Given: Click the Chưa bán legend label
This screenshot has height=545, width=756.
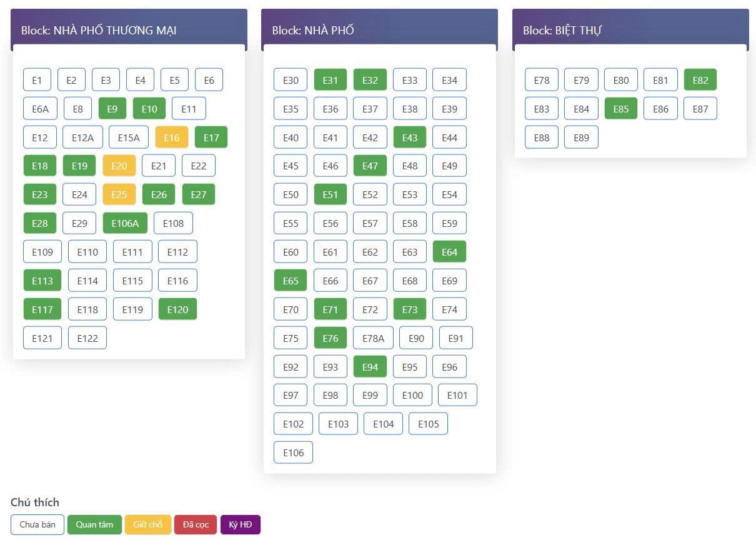Looking at the screenshot, I should pyautogui.click(x=37, y=524).
